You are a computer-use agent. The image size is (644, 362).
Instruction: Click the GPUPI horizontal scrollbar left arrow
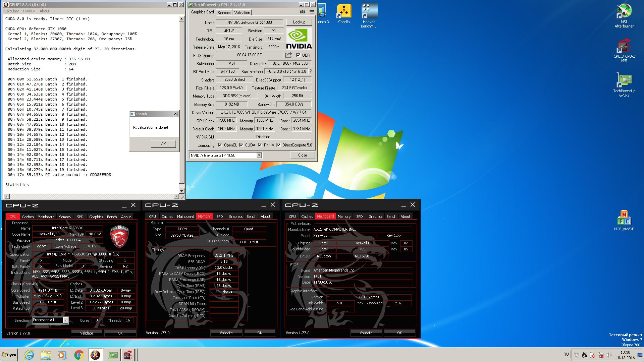[x=7, y=196]
